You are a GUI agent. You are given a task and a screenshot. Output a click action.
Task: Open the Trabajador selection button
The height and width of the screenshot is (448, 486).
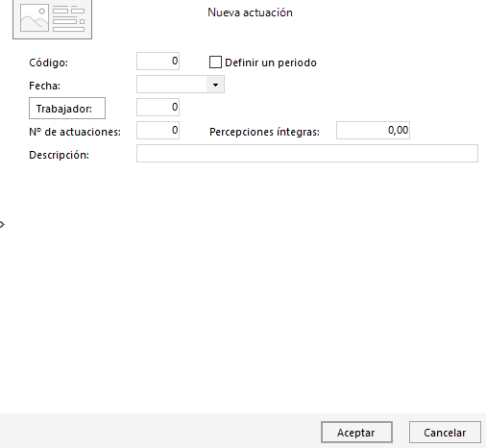(67, 109)
